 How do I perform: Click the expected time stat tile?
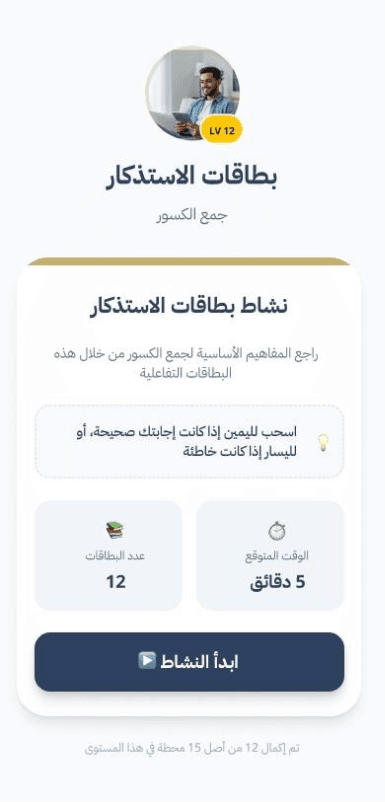(270, 555)
